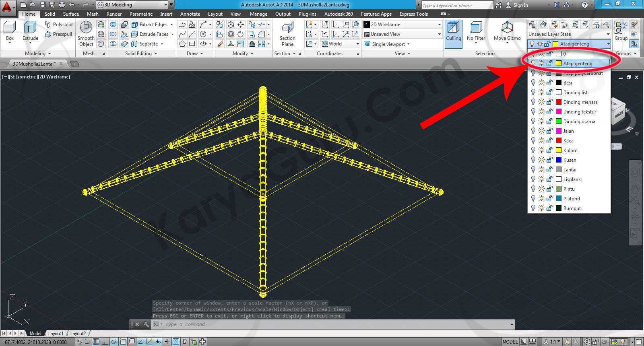This screenshot has width=644, height=346.
Task: Open the 2D Wireframe visual style dropdown
Action: (439, 25)
